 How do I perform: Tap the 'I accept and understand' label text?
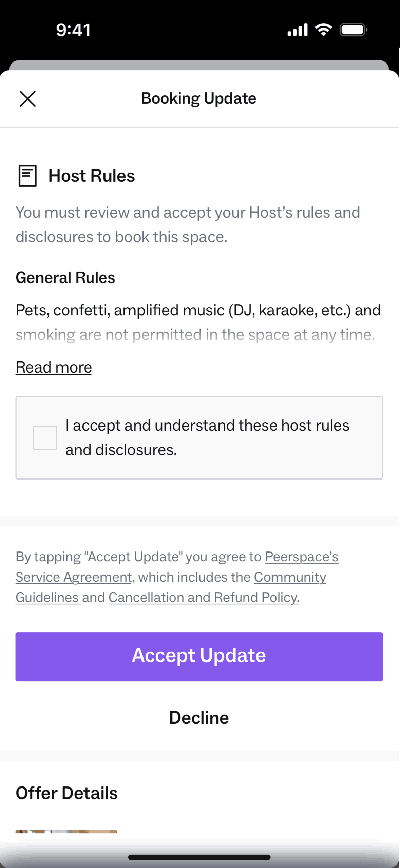click(207, 437)
